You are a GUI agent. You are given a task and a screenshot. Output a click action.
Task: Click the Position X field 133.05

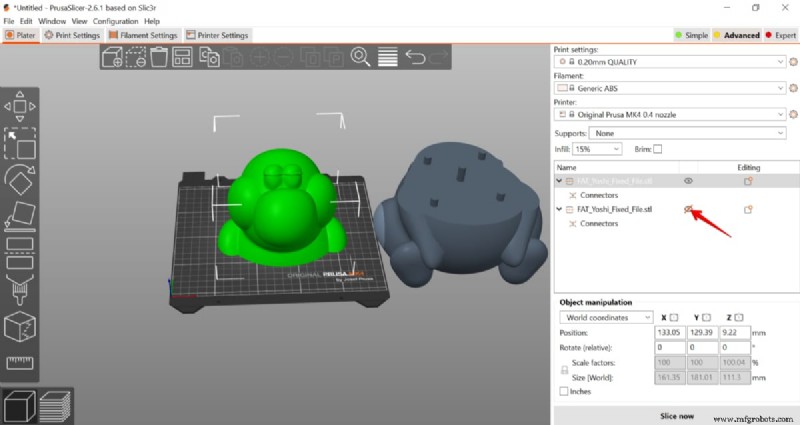click(669, 333)
